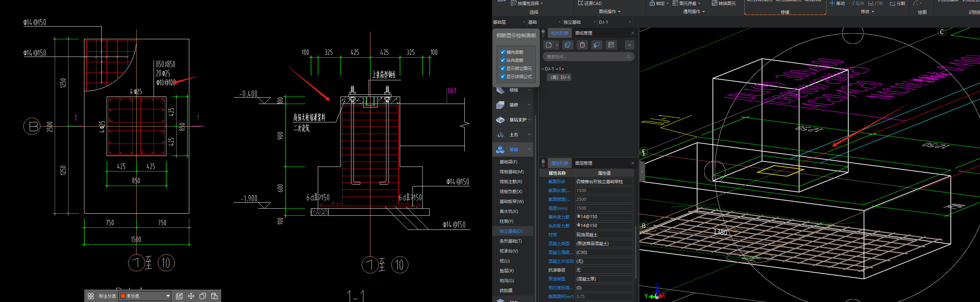
Task: Click the Delete component trash icon
Action: pyautogui.click(x=582, y=45)
